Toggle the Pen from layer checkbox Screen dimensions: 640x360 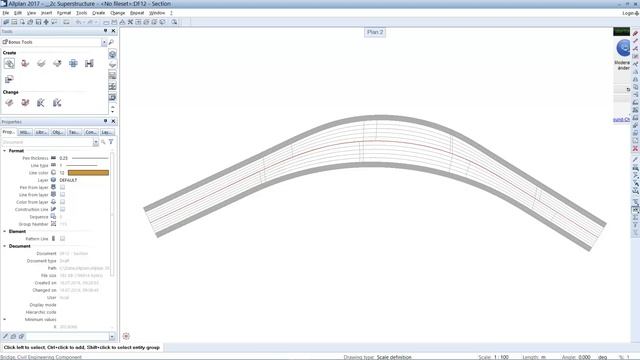pyautogui.click(x=62, y=187)
